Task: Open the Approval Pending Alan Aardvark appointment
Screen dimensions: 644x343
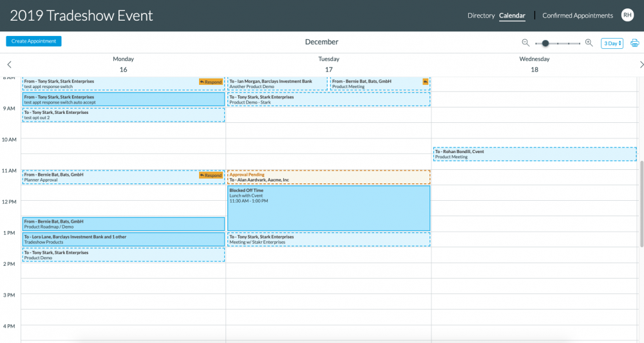Action: [328, 177]
